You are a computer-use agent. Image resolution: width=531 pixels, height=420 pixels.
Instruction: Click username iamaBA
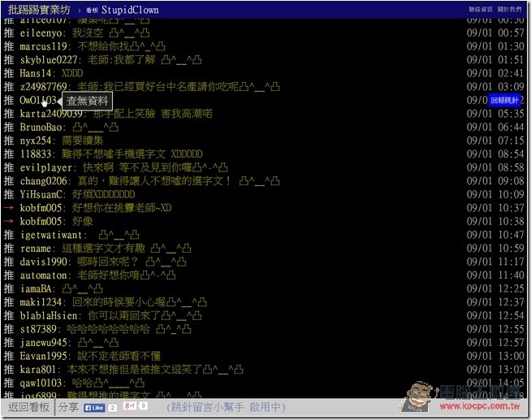point(35,289)
